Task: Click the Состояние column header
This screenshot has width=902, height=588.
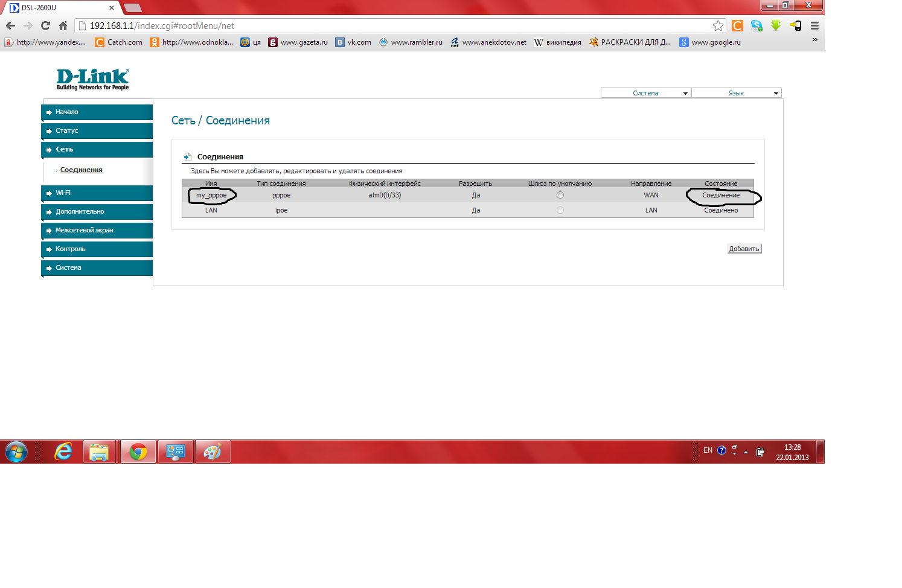Action: 721,184
